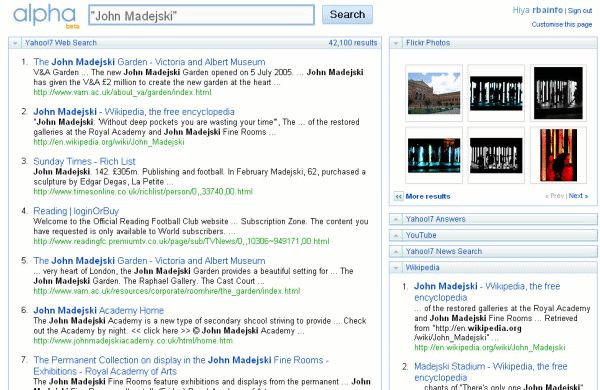This screenshot has height=390, width=600.
Task: Click the Wikipedia panel title
Action: 422,268
